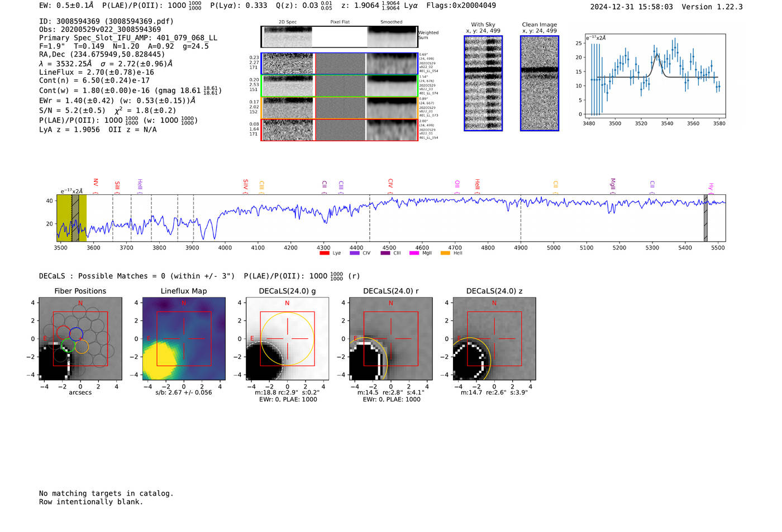
Task: Open the DECaLS g-band image
Action: point(287,339)
